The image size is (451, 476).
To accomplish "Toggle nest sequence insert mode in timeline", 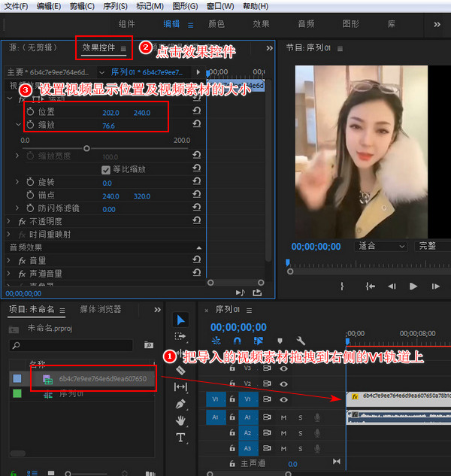I will click(216, 341).
